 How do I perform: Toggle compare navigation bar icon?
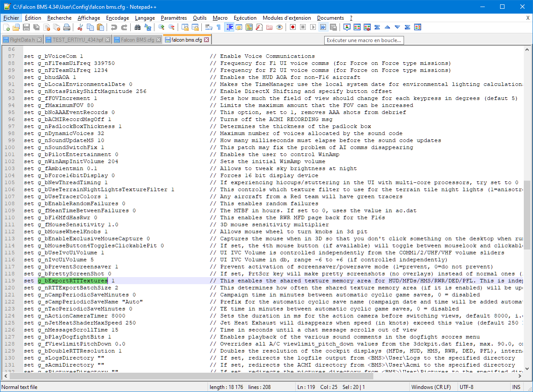(x=418, y=27)
